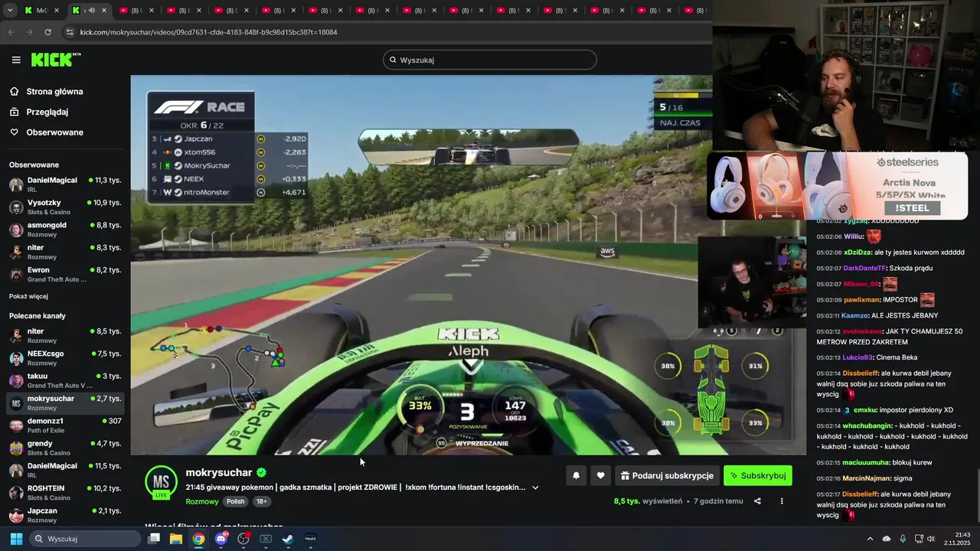980x551 pixels.
Task: Click the green Subskrybuj button
Action: click(758, 475)
